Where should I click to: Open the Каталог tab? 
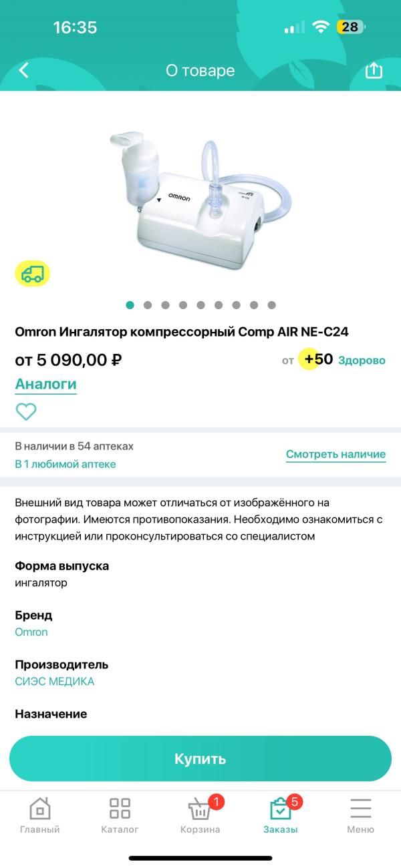pyautogui.click(x=120, y=815)
